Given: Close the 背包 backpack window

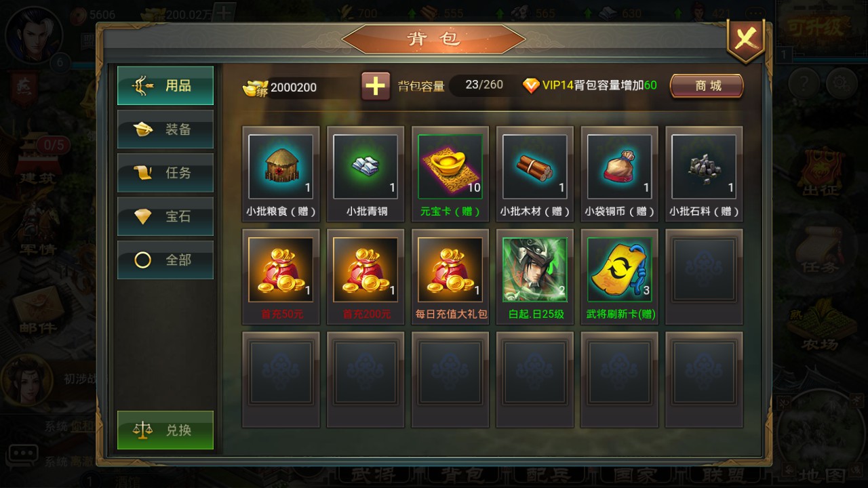Looking at the screenshot, I should 746,39.
